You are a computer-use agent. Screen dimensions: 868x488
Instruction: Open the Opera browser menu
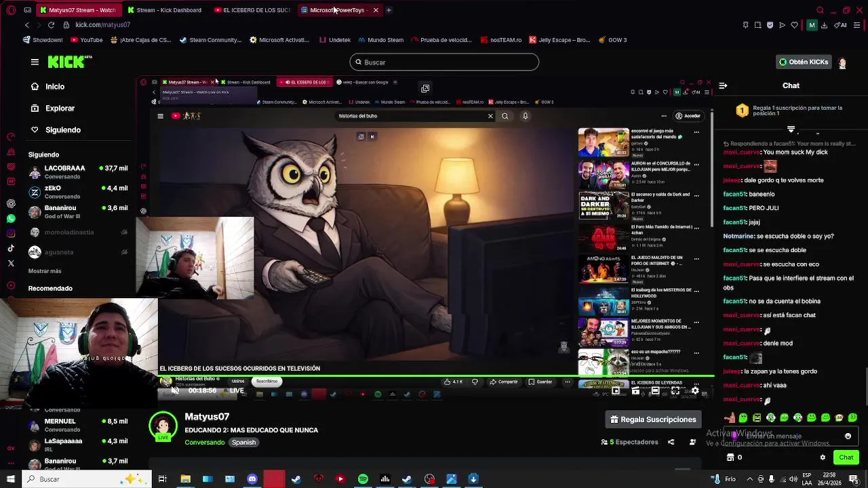[x=11, y=10]
